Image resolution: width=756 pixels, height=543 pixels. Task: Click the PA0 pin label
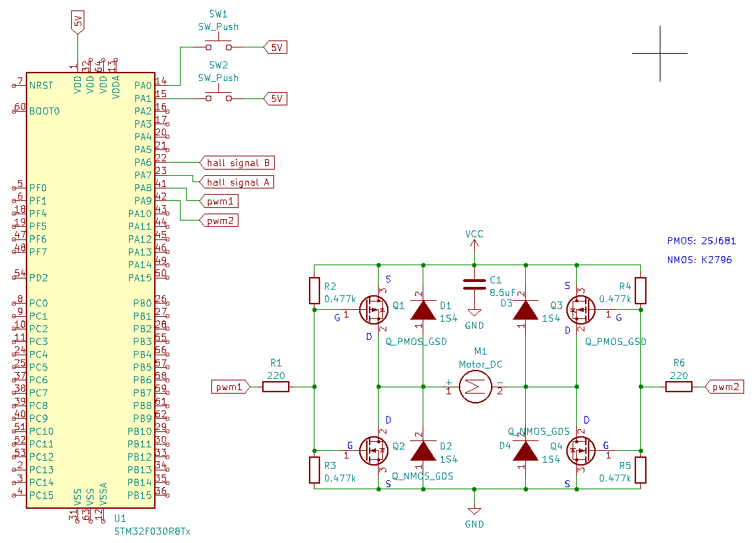click(x=143, y=85)
